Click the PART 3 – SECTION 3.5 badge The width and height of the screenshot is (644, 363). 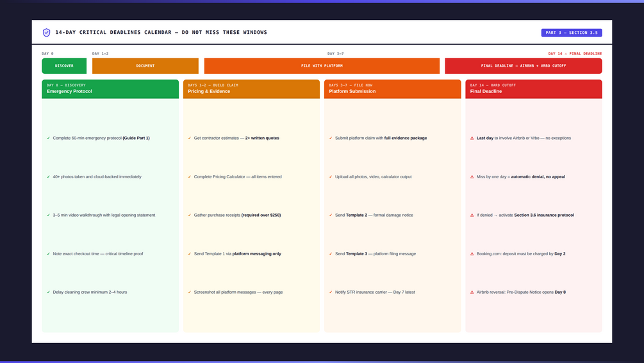tap(572, 33)
